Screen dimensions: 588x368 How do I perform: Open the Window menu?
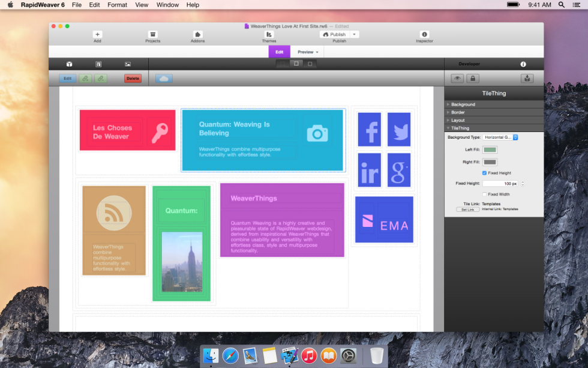click(167, 5)
